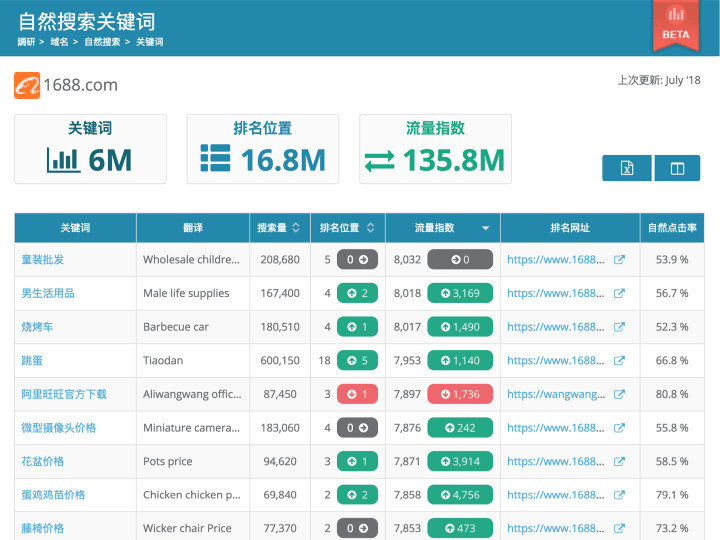The image size is (720, 540).
Task: Click the bar chart icon beside 6M
Action: [63, 160]
